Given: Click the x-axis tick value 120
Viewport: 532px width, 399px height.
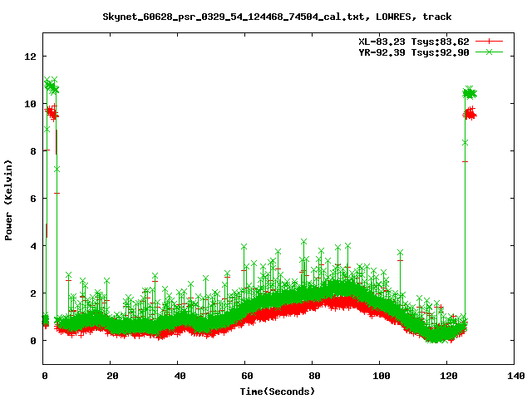Looking at the screenshot, I should click(449, 376).
